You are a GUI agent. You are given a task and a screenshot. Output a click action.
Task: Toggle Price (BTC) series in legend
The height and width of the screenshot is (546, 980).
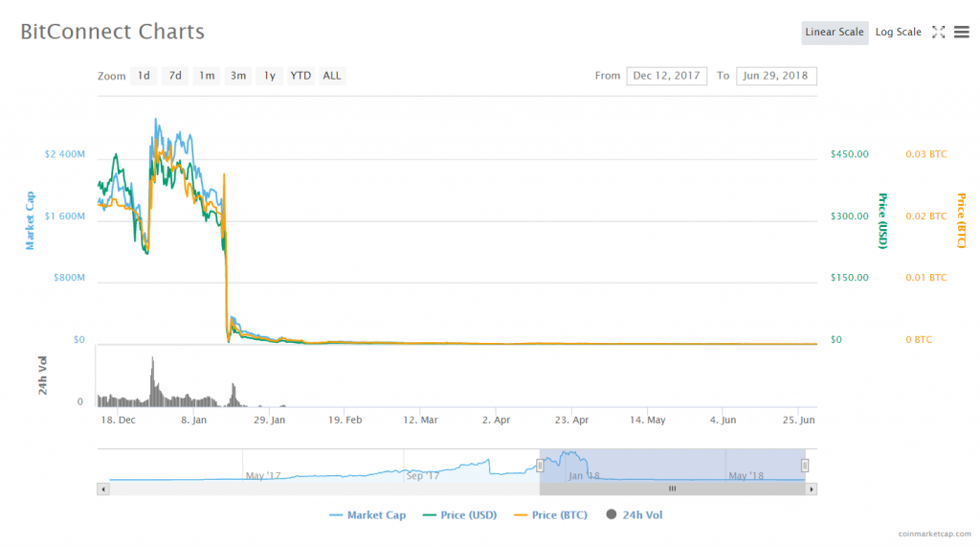(x=550, y=515)
